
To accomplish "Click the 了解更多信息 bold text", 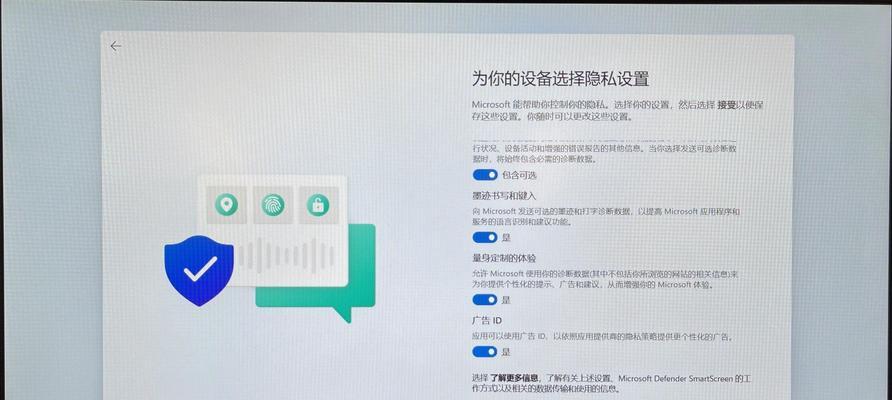I will click(514, 378).
